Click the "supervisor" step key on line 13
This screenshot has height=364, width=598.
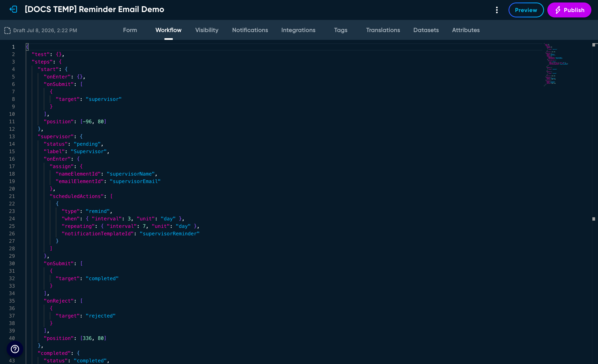coord(56,137)
